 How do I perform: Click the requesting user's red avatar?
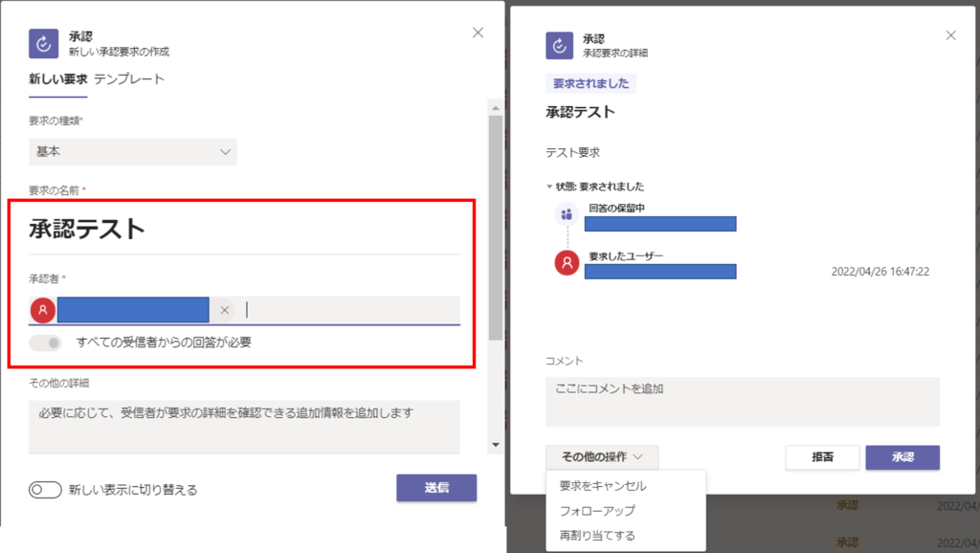click(567, 262)
